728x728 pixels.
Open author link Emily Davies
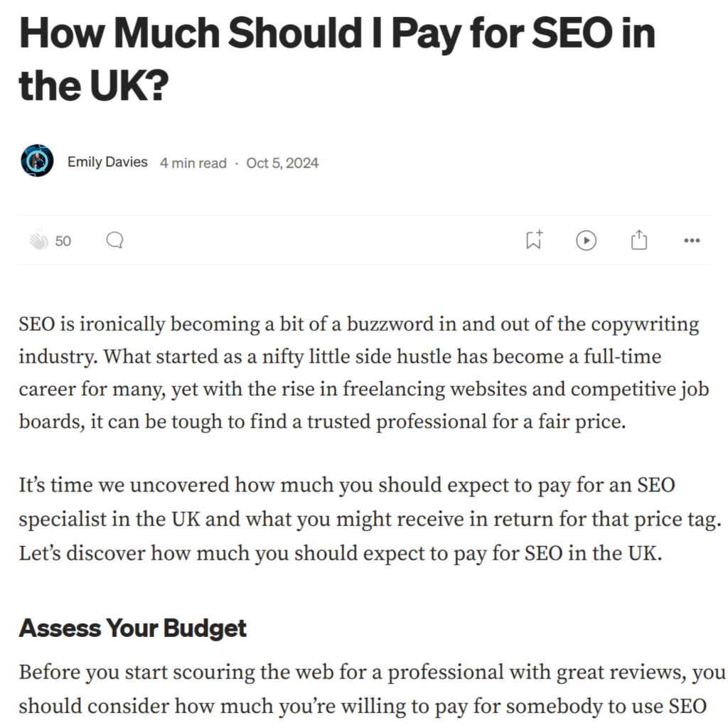pos(107,162)
